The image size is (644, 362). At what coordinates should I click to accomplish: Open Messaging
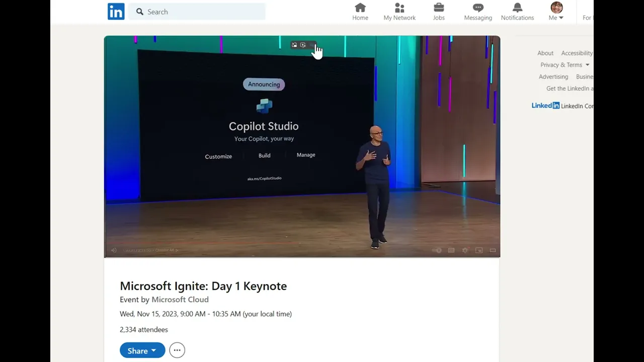click(x=478, y=12)
